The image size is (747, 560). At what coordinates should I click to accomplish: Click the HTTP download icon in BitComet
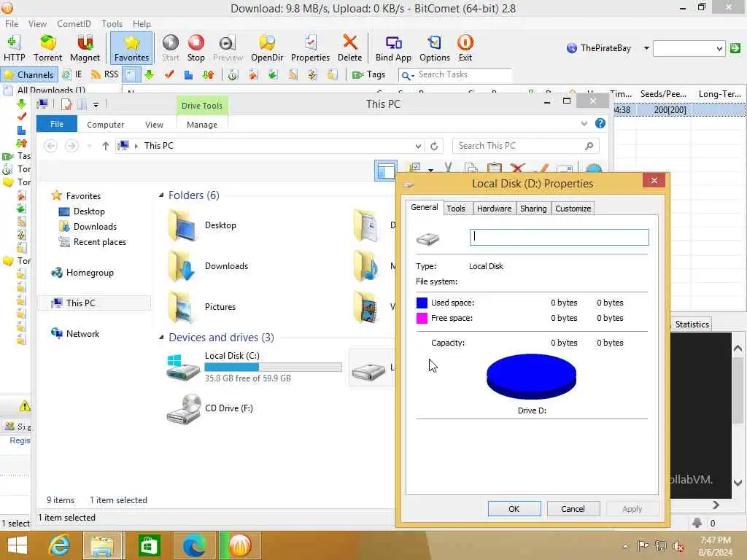point(15,48)
